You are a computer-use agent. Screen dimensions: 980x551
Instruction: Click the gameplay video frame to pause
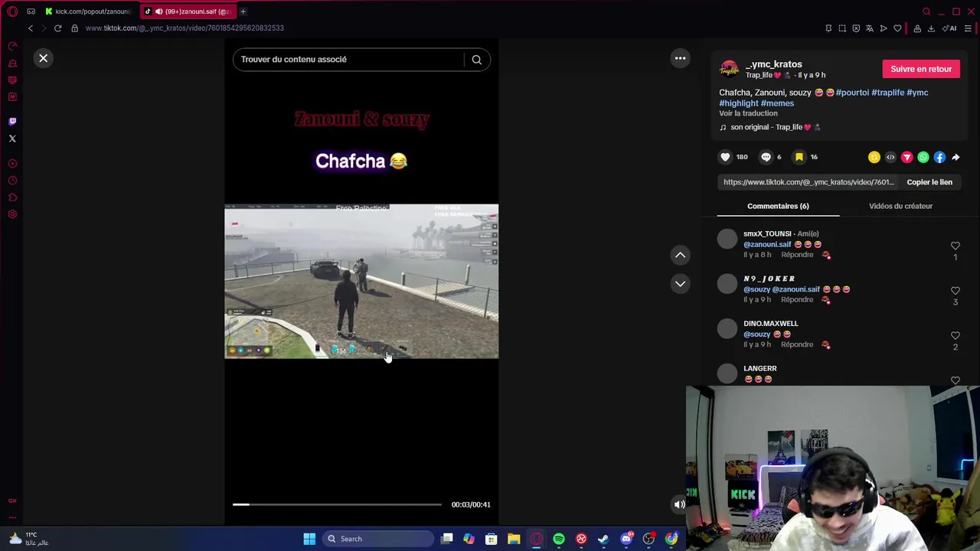[361, 281]
